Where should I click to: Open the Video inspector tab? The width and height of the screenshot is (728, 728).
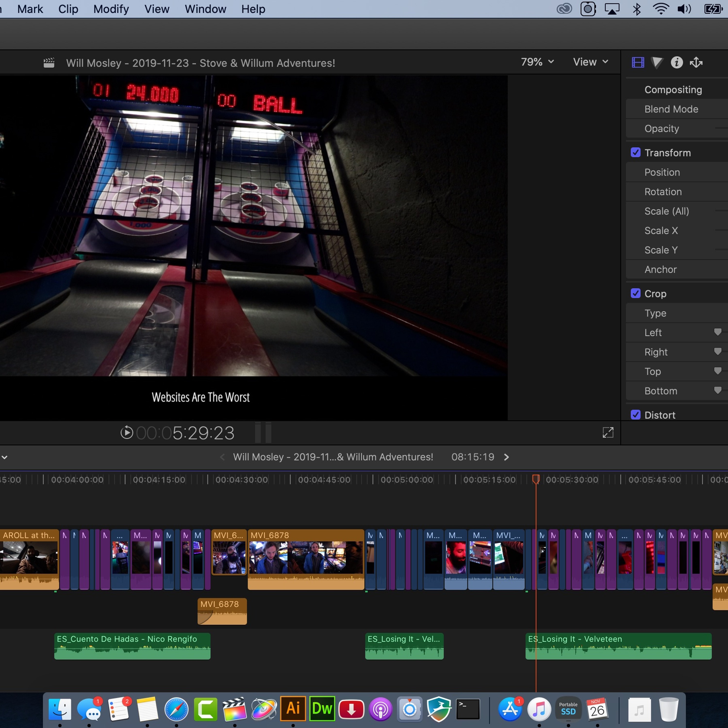(x=637, y=62)
